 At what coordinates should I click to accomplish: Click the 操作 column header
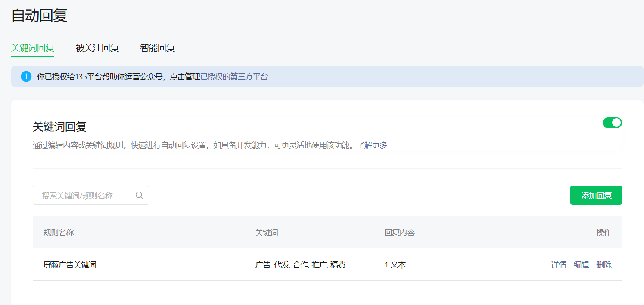(604, 233)
